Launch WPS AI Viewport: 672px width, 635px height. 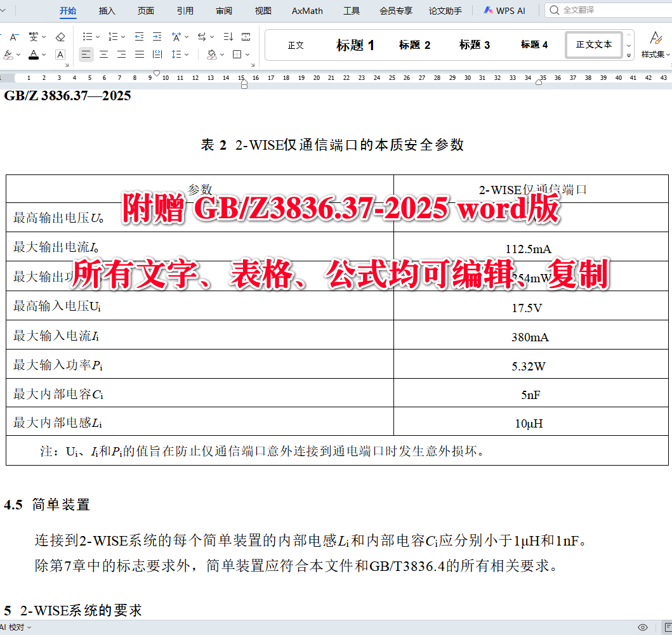(505, 11)
